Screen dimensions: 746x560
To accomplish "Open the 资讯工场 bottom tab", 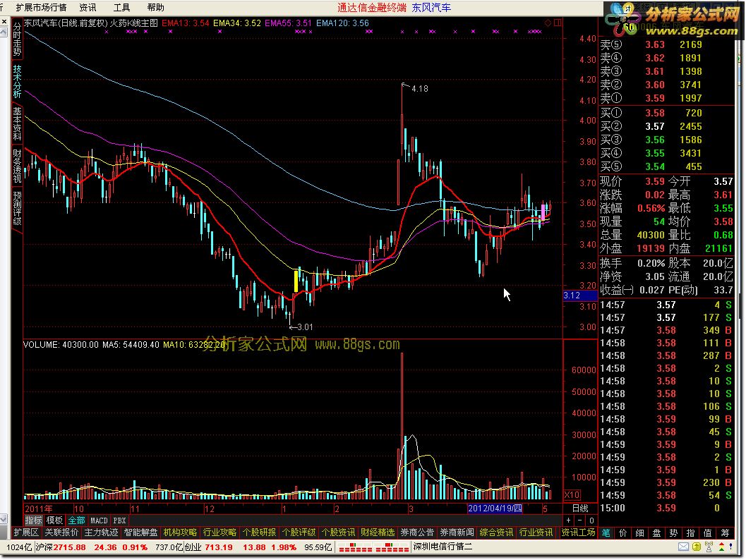I will pos(578,532).
